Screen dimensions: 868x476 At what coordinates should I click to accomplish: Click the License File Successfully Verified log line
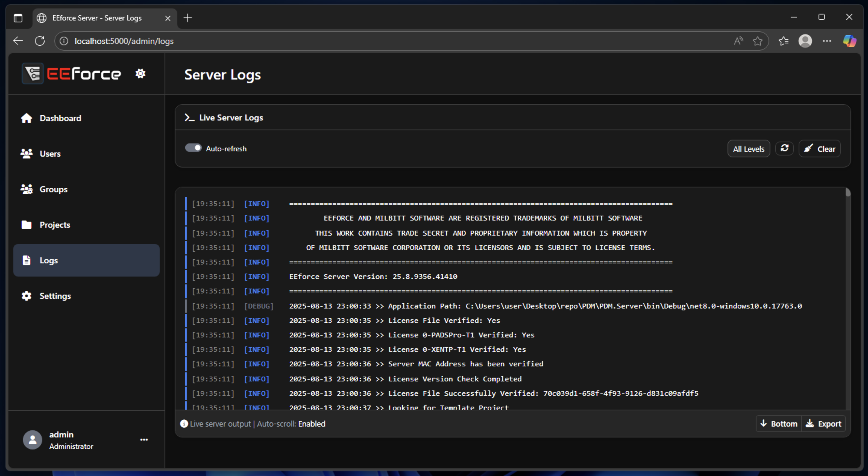[494, 393]
